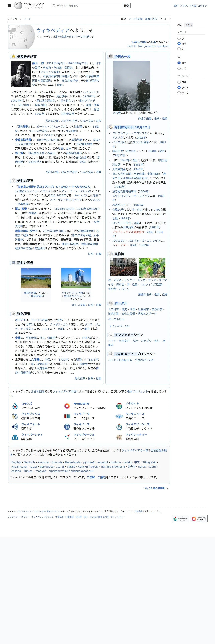Screen dimensions: 215x644
Task: Select the ダーク color mode
Action: (x=179, y=93)
